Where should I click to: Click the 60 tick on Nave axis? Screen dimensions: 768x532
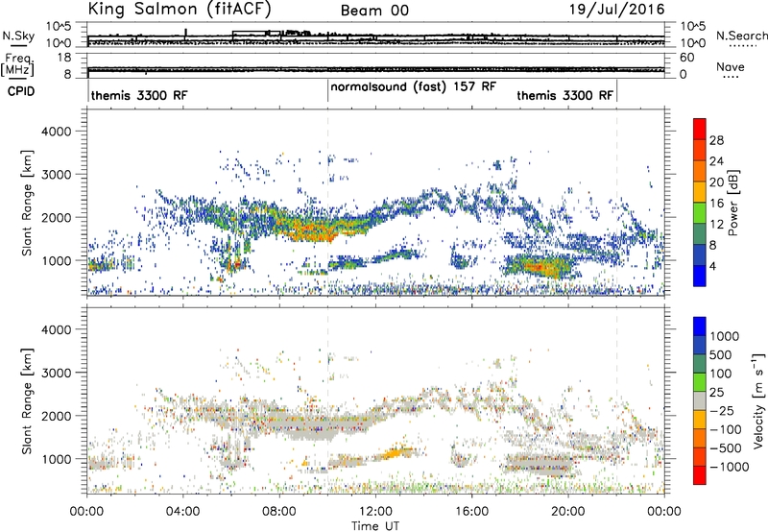tap(686, 58)
